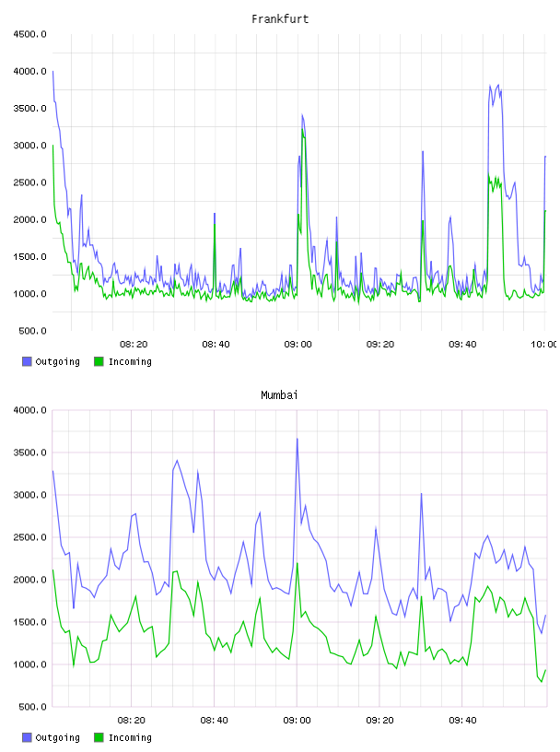The width and height of the screenshot is (560, 752).
Task: Click the 4000.0 y-axis label on Mumbai chart
Action: point(30,410)
